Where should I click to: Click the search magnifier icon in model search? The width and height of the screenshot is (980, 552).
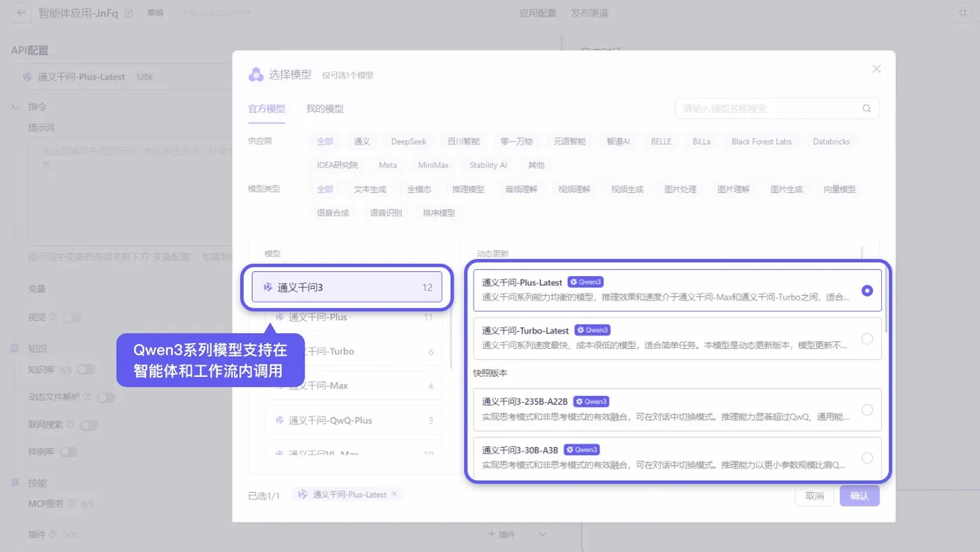[867, 109]
